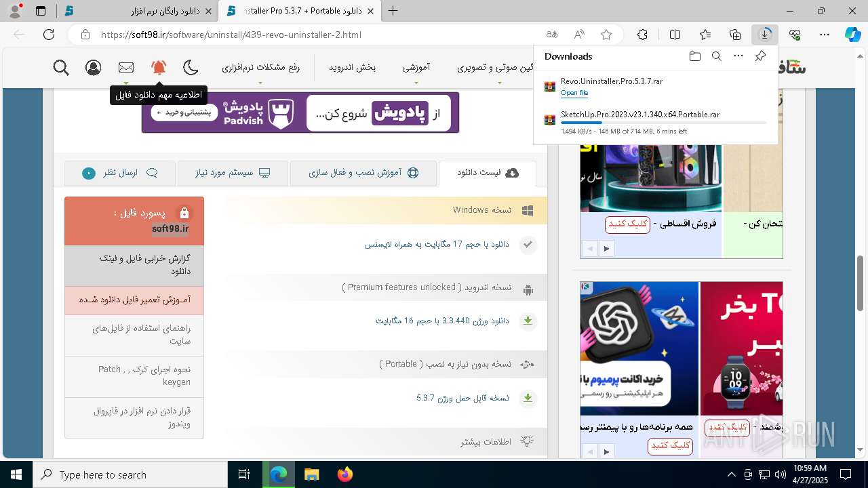Select the آموزش نصب و فعال سازی tab
The width and height of the screenshot is (868, 488).
363,173
